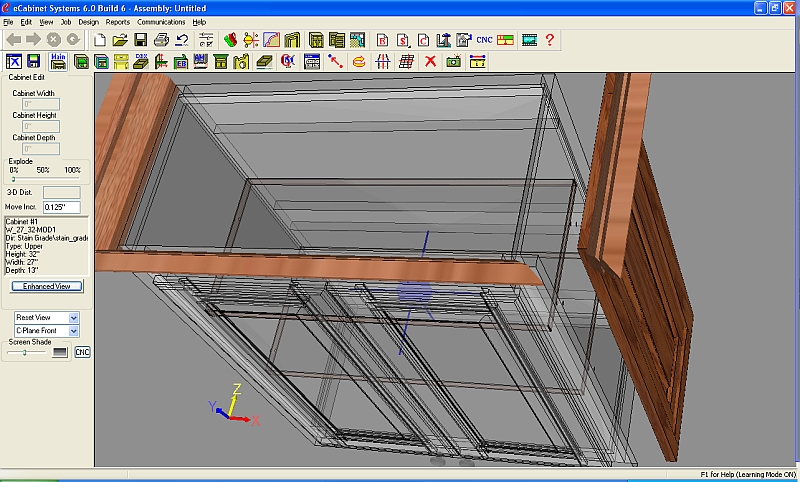Image resolution: width=800 pixels, height=482 pixels.
Task: Click the blue CNC text icon in the top toolbar
Action: coord(484,40)
